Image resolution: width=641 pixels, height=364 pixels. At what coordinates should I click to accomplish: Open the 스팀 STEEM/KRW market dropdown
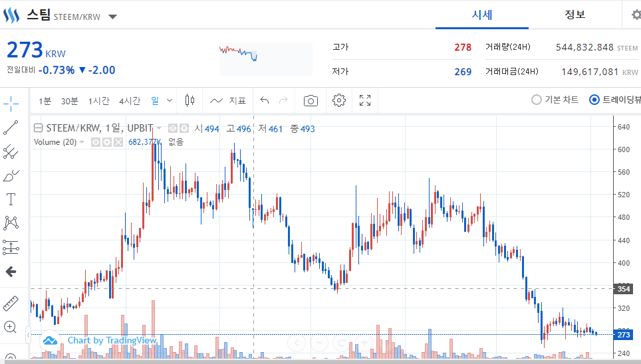[113, 17]
